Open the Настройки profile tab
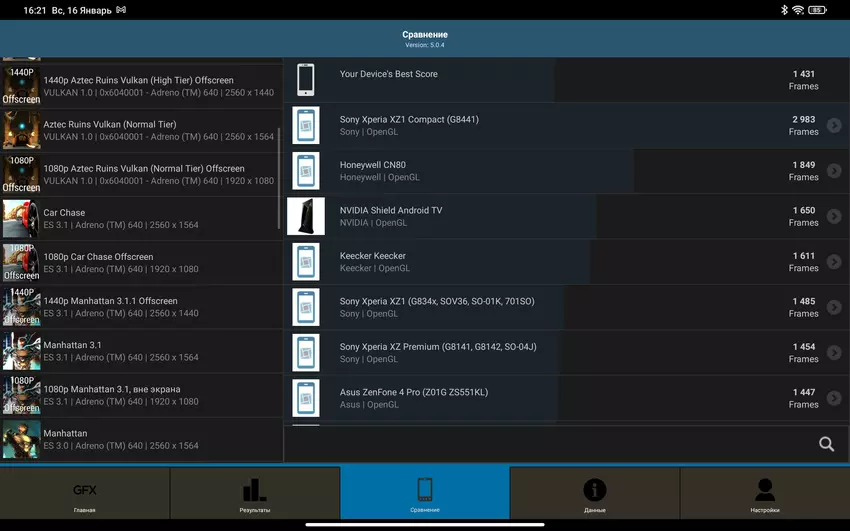This screenshot has height=531, width=850. click(x=765, y=495)
